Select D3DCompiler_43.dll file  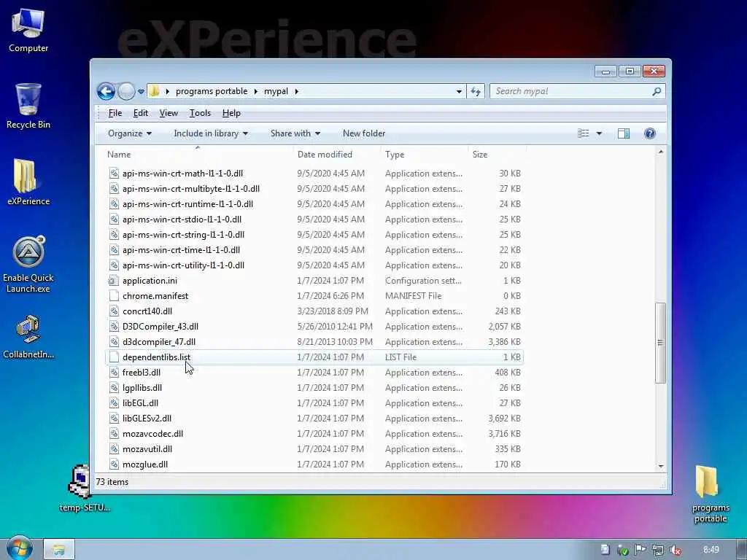pyautogui.click(x=314, y=327)
